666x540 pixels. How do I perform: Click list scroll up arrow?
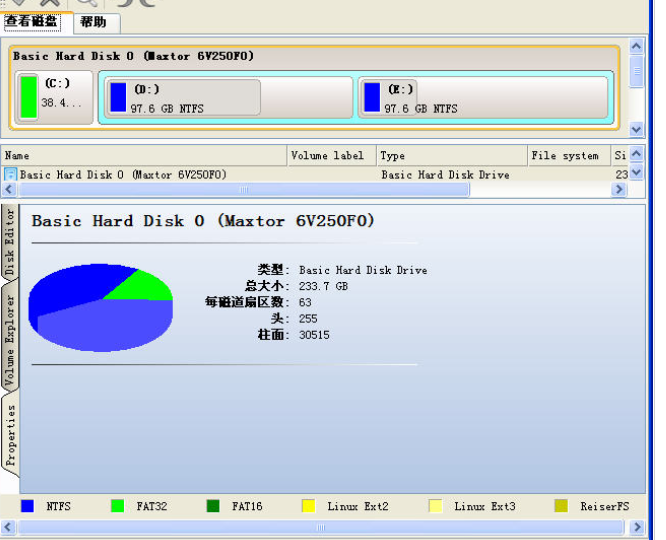coord(636,154)
